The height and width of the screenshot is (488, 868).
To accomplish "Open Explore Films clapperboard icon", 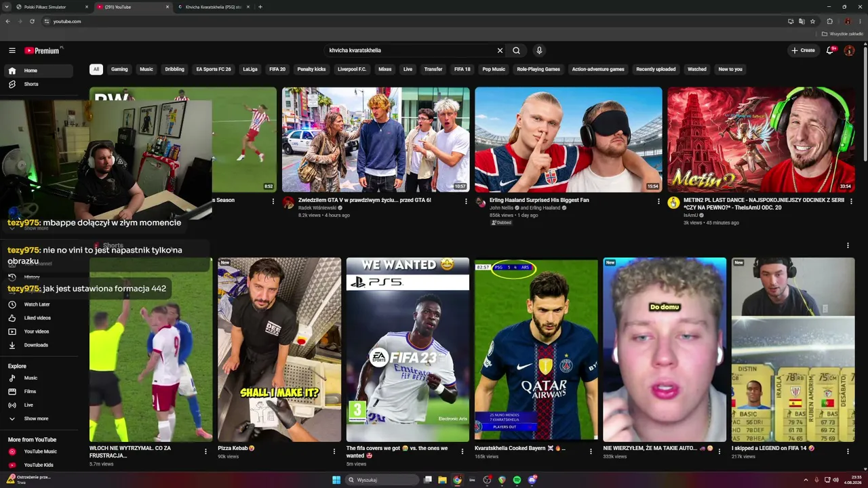I will pyautogui.click(x=12, y=392).
